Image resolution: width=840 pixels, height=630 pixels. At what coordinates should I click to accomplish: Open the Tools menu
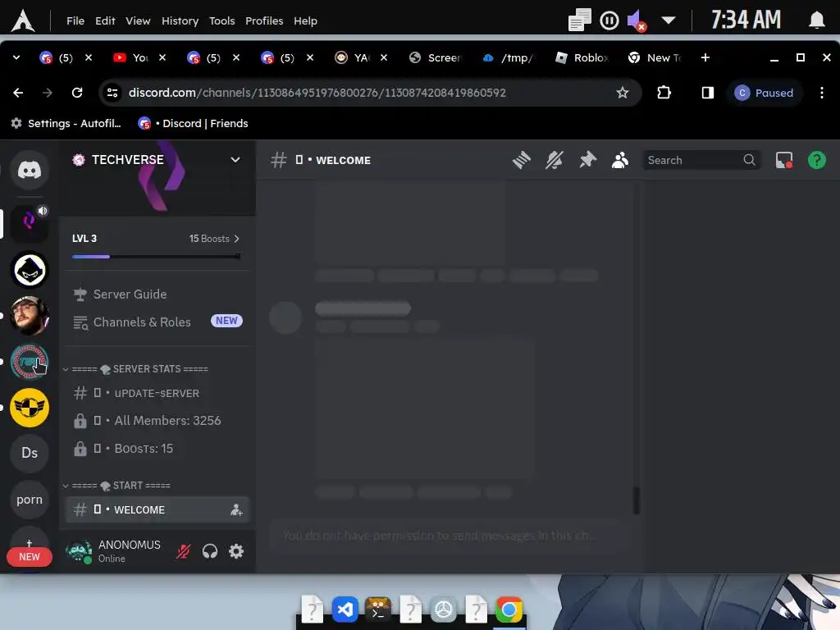pos(221,21)
